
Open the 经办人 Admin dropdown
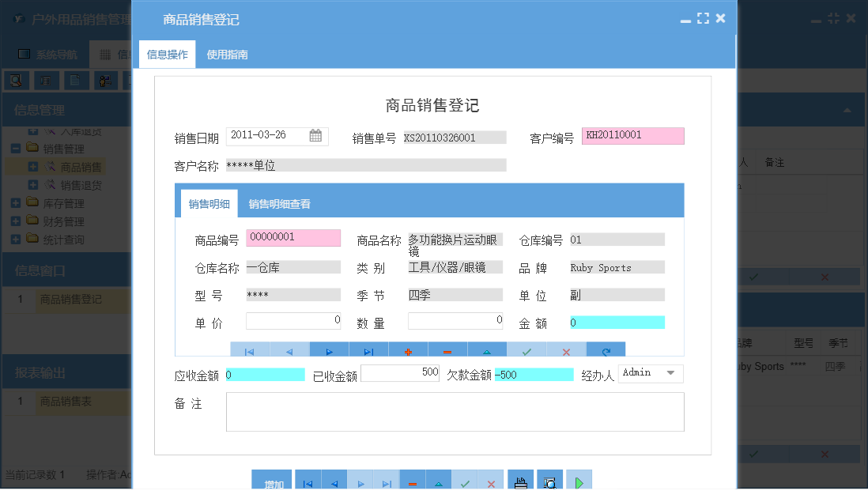tap(672, 372)
